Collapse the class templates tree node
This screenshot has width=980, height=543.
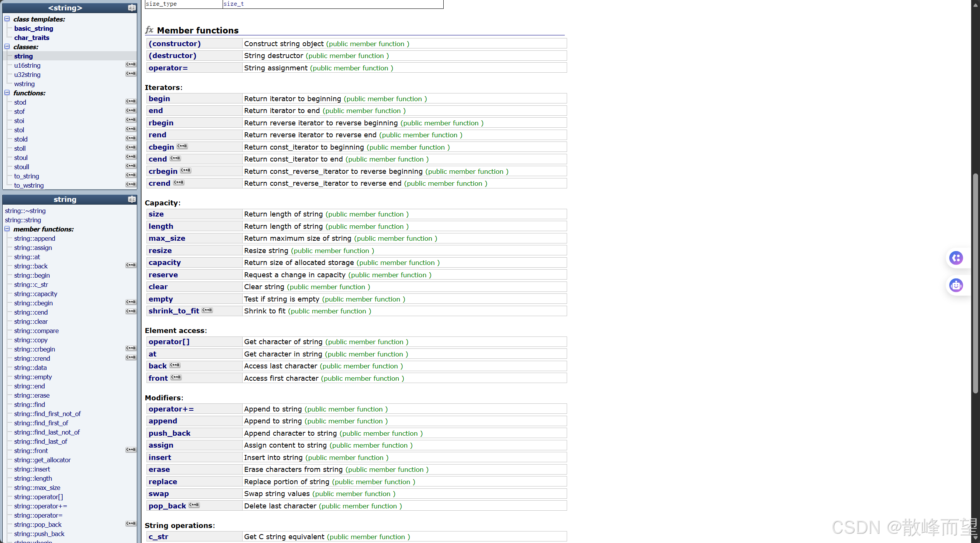[x=7, y=19]
